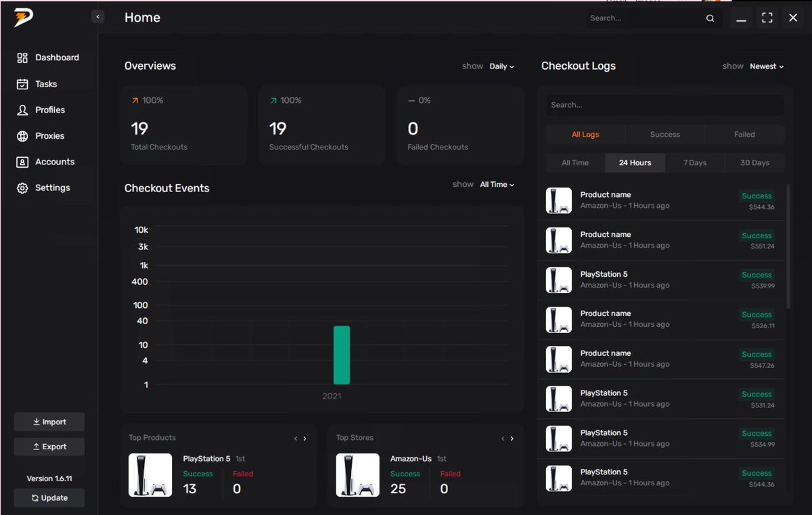Open the log entry priced $551.24
Image resolution: width=812 pixels, height=515 pixels.
[x=661, y=240]
